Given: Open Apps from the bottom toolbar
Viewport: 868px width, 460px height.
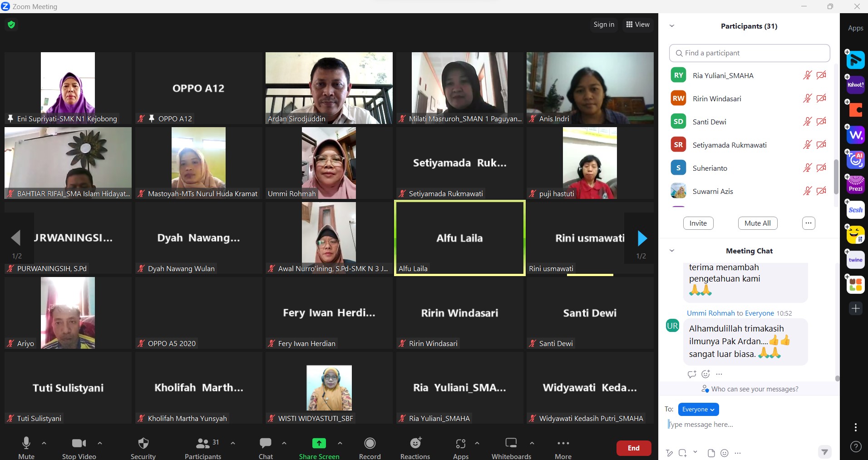Looking at the screenshot, I should click(461, 447).
